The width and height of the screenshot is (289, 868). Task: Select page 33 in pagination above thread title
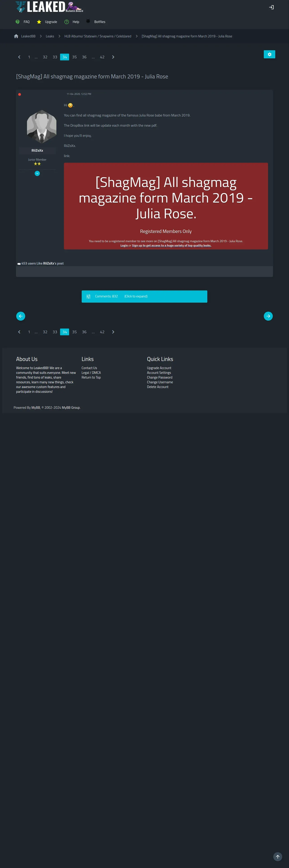(x=55, y=57)
